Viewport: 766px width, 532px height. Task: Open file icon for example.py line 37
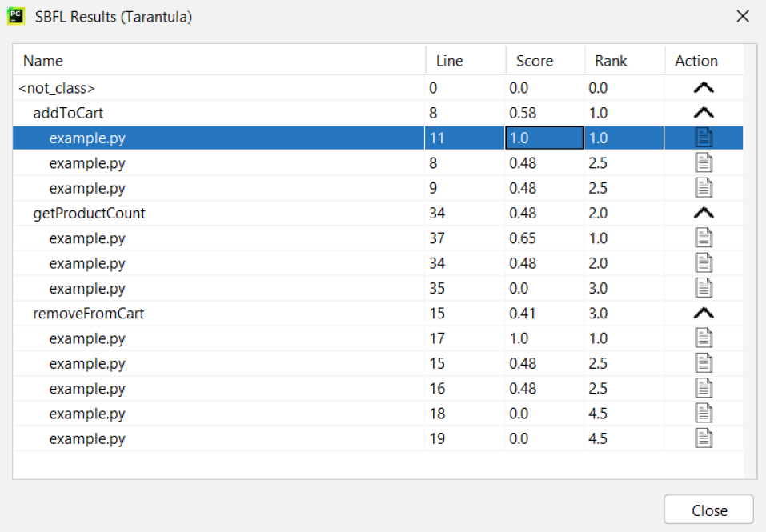click(x=704, y=238)
